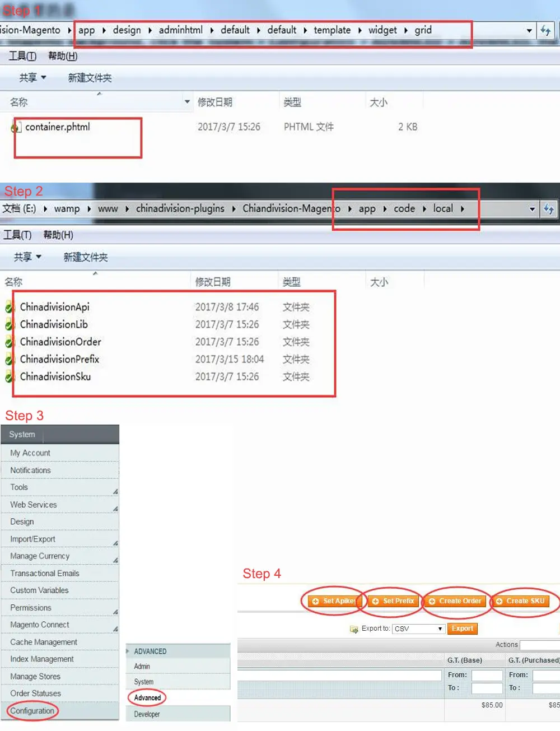Viewport: 560px width, 731px height.
Task: Open the ChinadivisionSku folder
Action: point(55,376)
